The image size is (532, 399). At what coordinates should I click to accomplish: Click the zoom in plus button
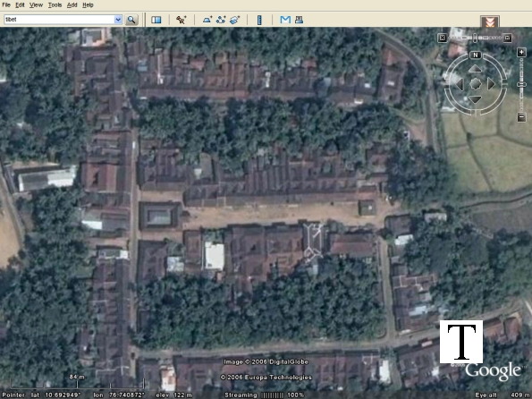[521, 52]
